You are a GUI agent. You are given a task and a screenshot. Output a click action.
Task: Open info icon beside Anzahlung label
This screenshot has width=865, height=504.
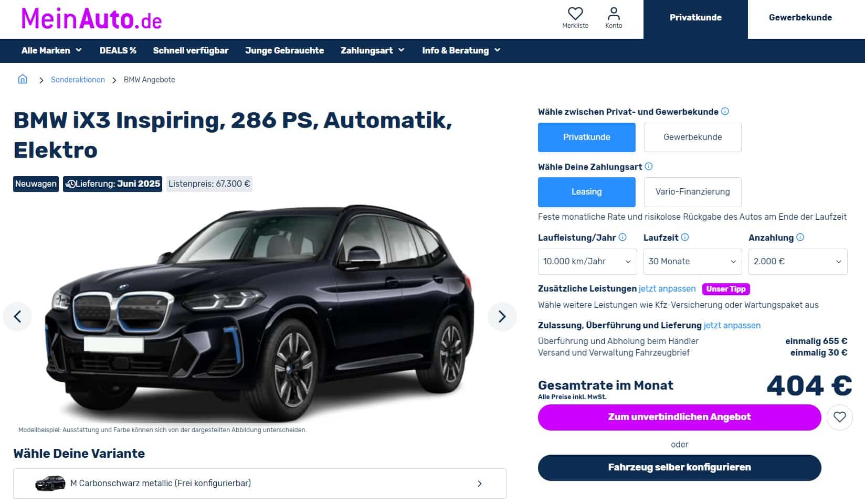click(800, 237)
